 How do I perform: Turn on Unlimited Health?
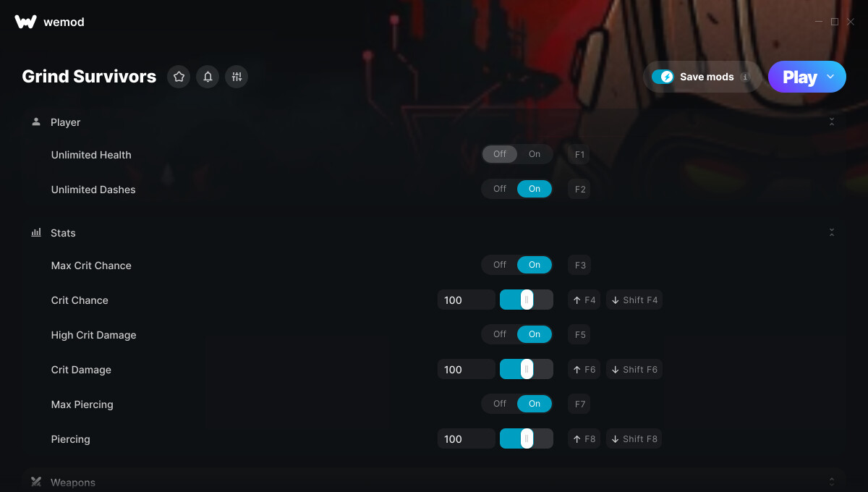pyautogui.click(x=535, y=154)
